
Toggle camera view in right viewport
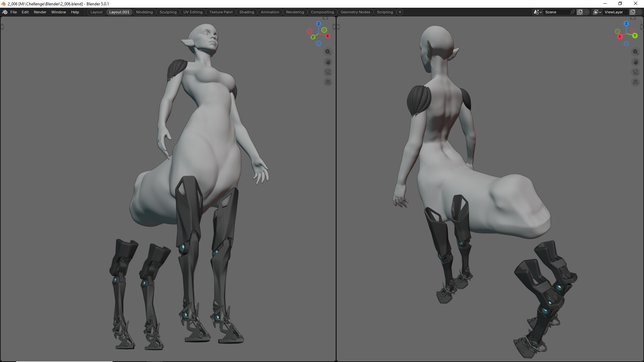pyautogui.click(x=635, y=72)
